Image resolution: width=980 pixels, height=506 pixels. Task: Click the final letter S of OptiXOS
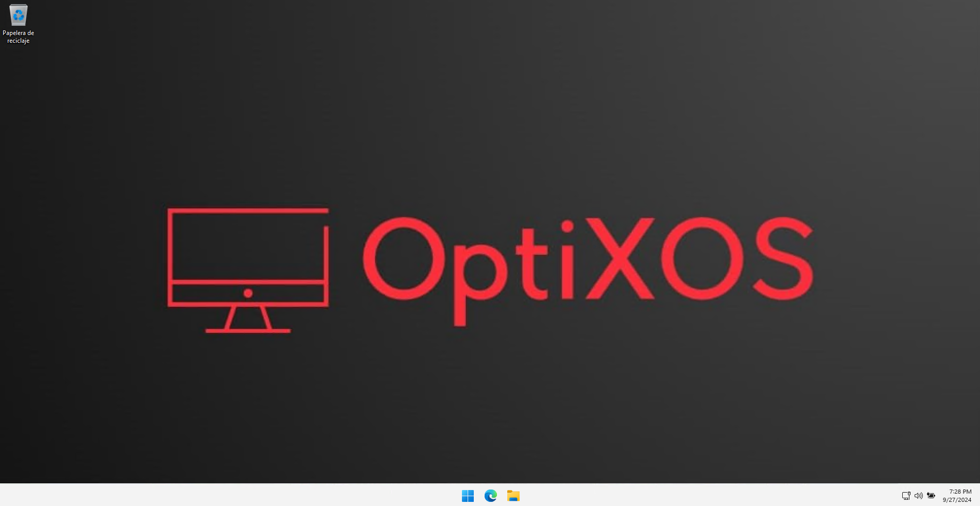pyautogui.click(x=783, y=258)
